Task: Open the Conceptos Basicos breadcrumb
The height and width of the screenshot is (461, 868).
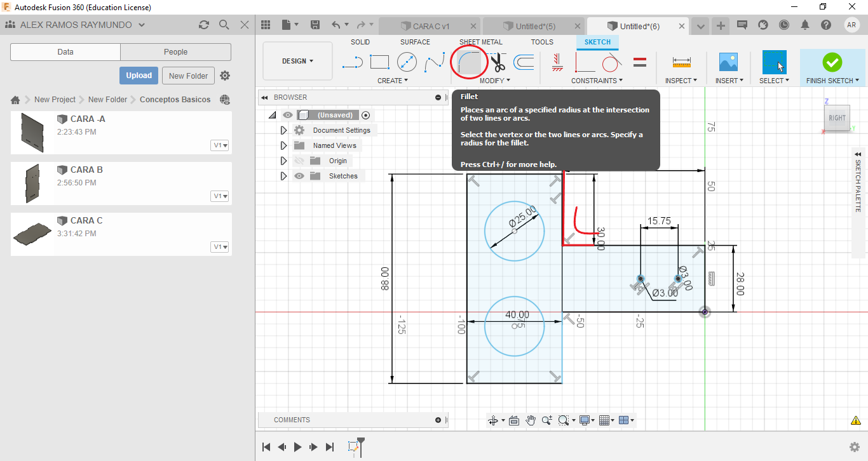Action: coord(175,100)
